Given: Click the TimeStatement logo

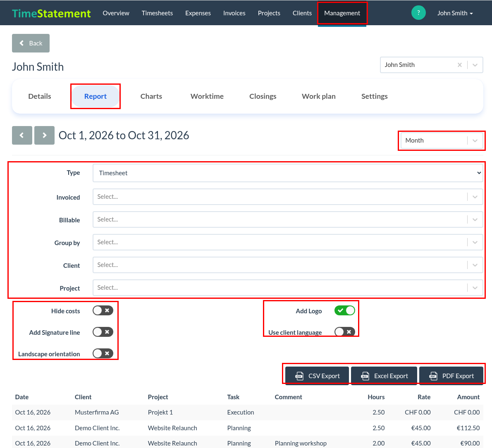Looking at the screenshot, I should [x=51, y=13].
